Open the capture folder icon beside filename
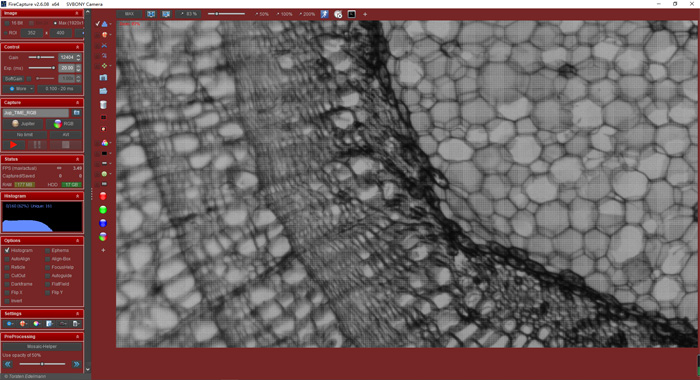The width and height of the screenshot is (700, 380). click(x=76, y=113)
